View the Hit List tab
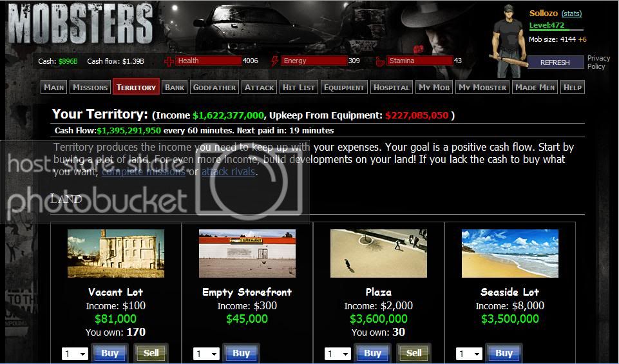 click(298, 87)
